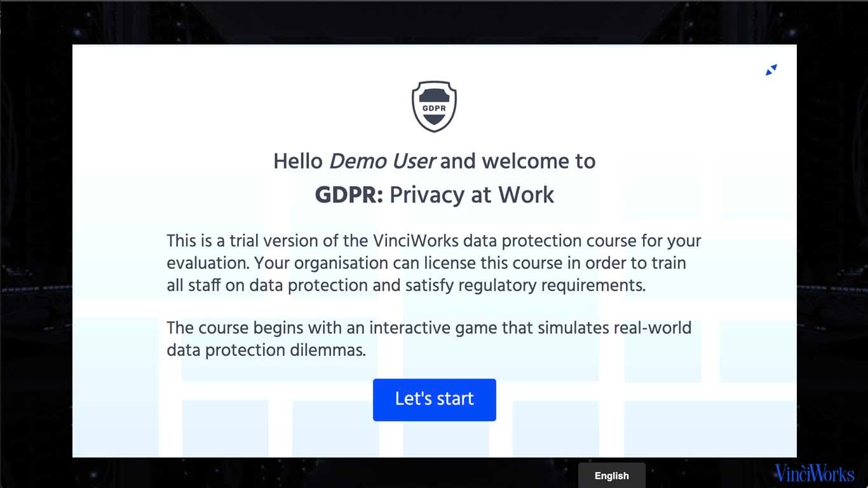Click the 'Hello Demo User' greeting text
The width and height of the screenshot is (868, 488).
coord(434,161)
